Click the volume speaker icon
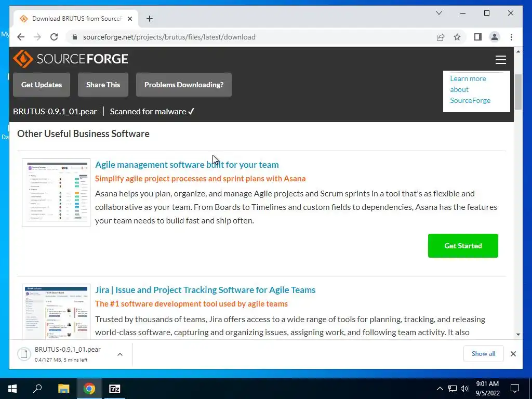 click(464, 389)
